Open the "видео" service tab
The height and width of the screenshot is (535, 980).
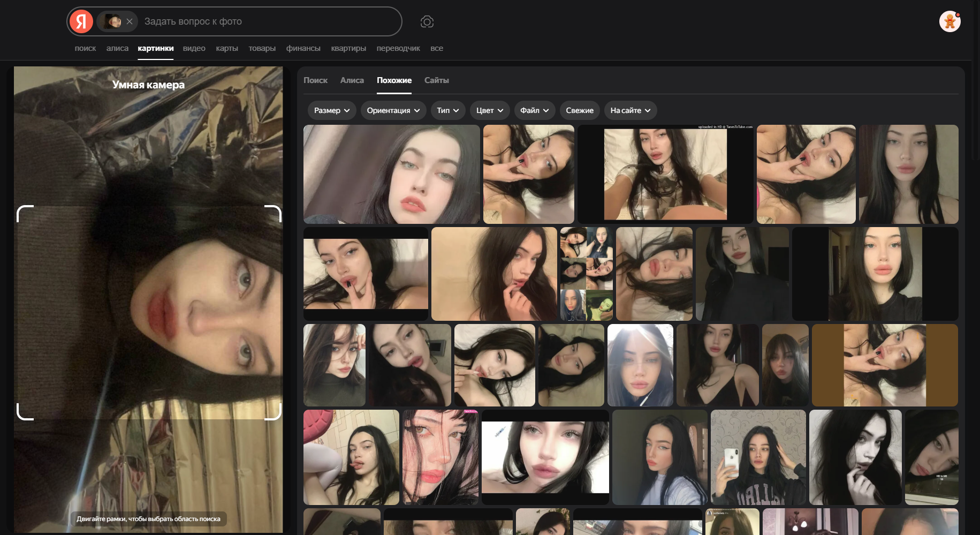(194, 48)
